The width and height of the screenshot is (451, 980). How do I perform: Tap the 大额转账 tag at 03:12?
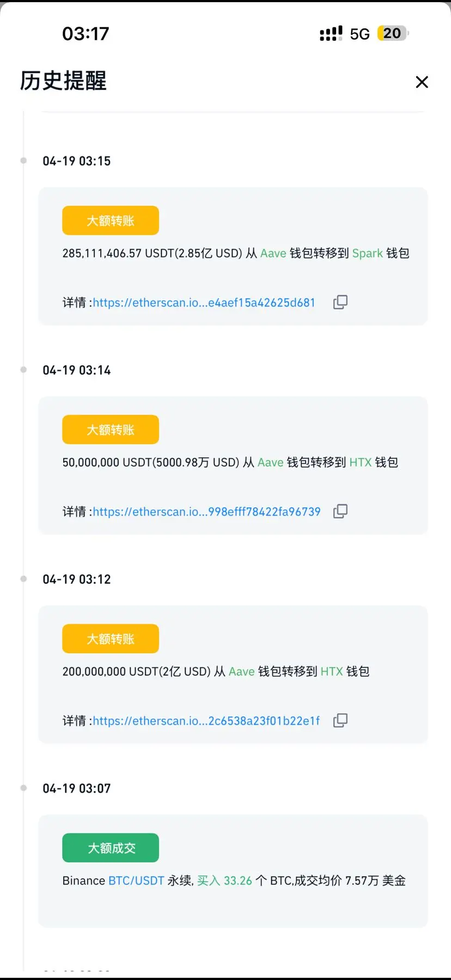111,639
